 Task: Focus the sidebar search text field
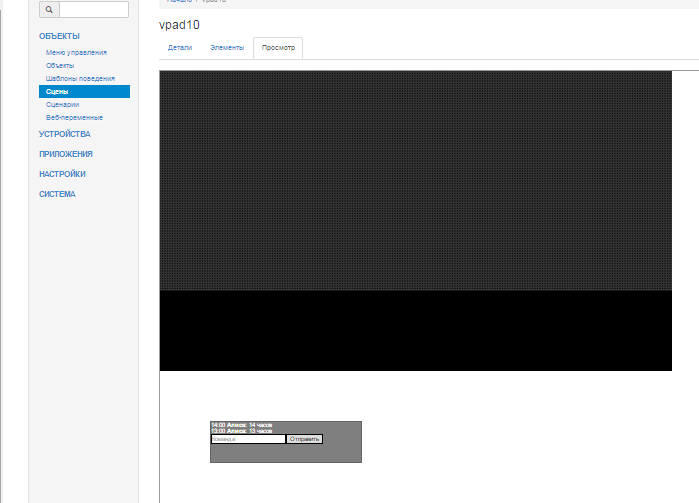coord(94,9)
